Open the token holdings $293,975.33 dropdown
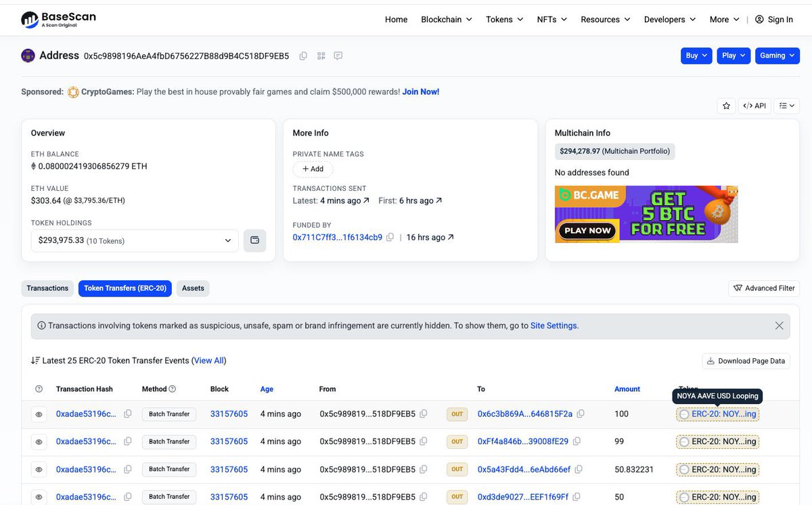Screen dimensions: 812x505 coord(135,240)
